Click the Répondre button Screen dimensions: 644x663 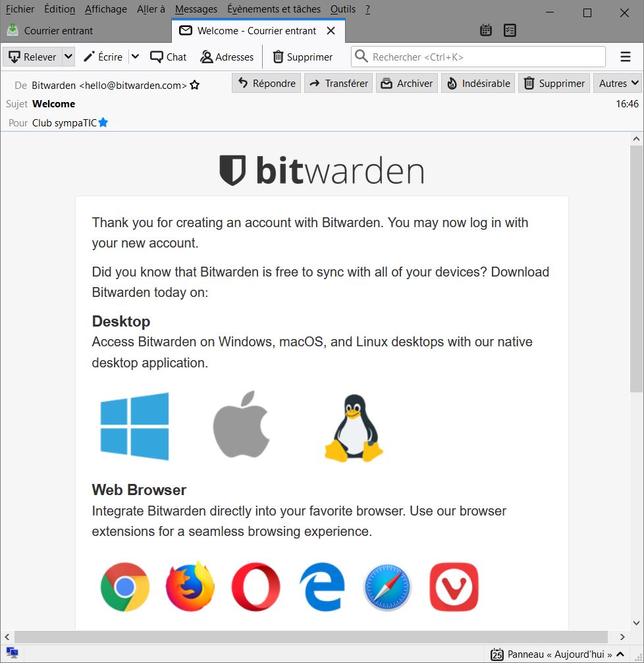(267, 84)
